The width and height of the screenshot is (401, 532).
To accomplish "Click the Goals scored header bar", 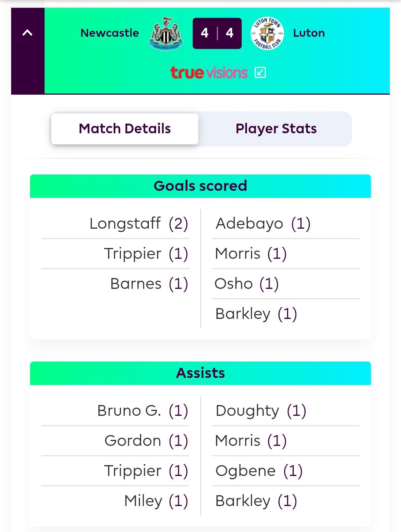I will 200,186.
